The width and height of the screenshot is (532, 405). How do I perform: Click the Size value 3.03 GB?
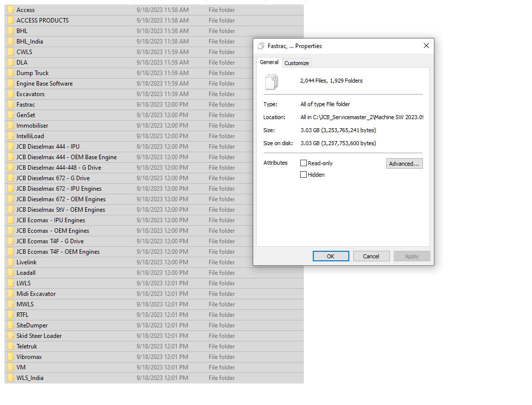[x=338, y=130]
